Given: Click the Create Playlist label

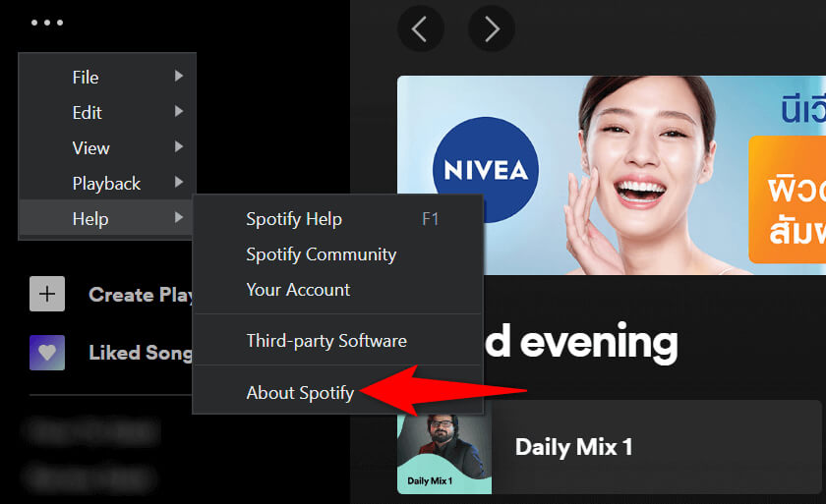Looking at the screenshot, I should coord(141,295).
